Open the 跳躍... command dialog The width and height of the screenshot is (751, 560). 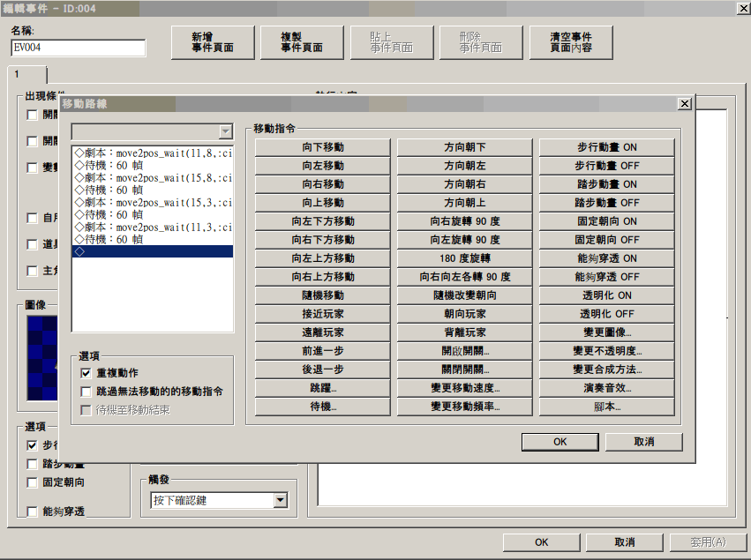[x=323, y=388]
